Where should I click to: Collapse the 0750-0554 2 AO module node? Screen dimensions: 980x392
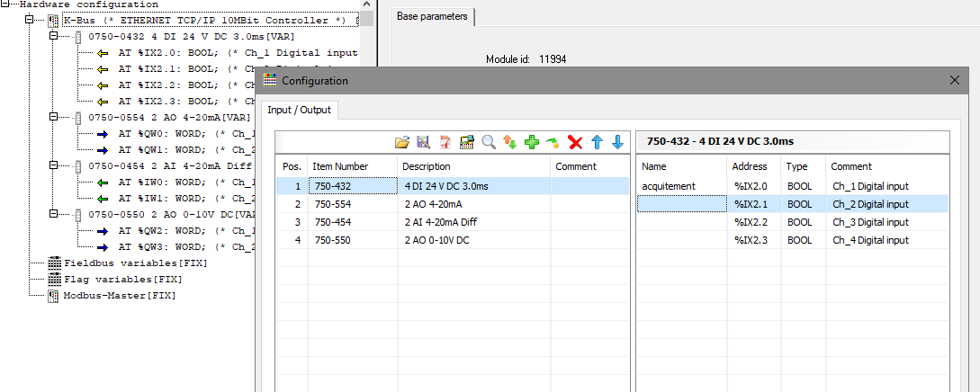pos(53,117)
